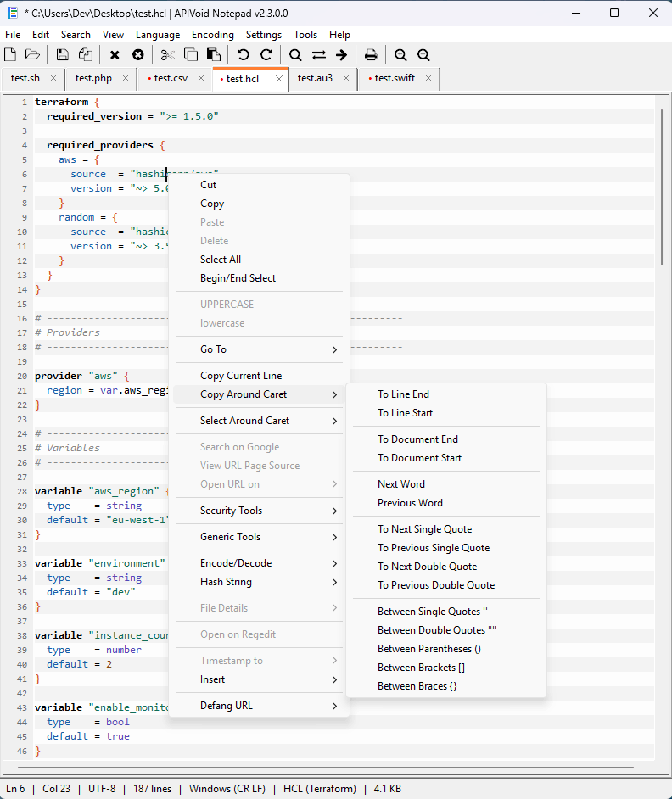
Task: Click the Paste clipboard icon
Action: (214, 54)
